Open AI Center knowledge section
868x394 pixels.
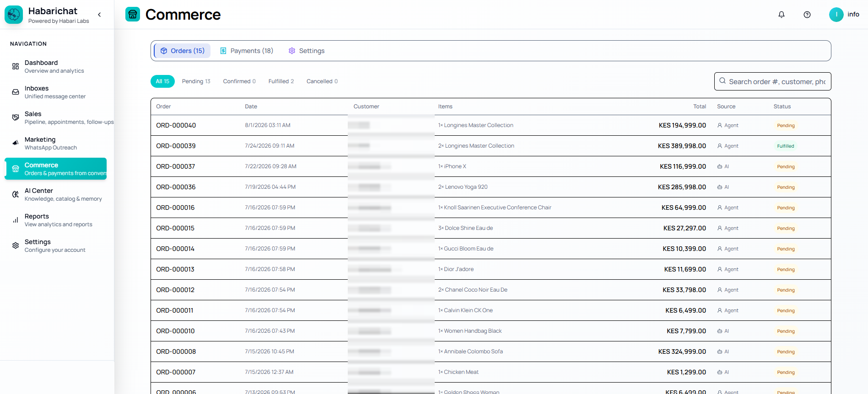pyautogui.click(x=56, y=194)
